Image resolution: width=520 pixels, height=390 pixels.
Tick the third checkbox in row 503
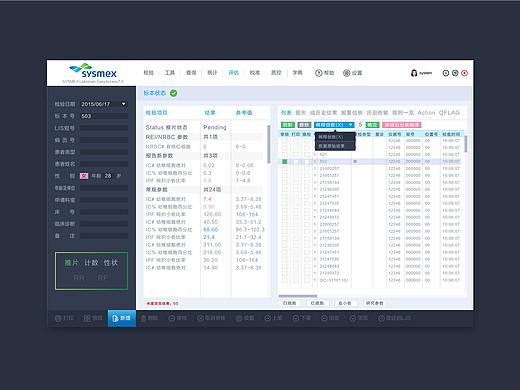tap(307, 161)
